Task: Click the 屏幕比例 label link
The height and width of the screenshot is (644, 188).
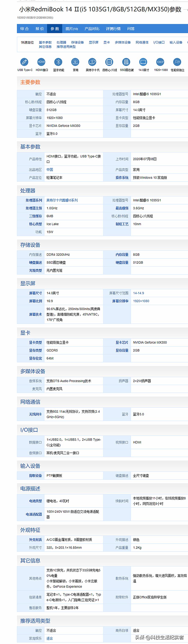Action: [x=35, y=301]
